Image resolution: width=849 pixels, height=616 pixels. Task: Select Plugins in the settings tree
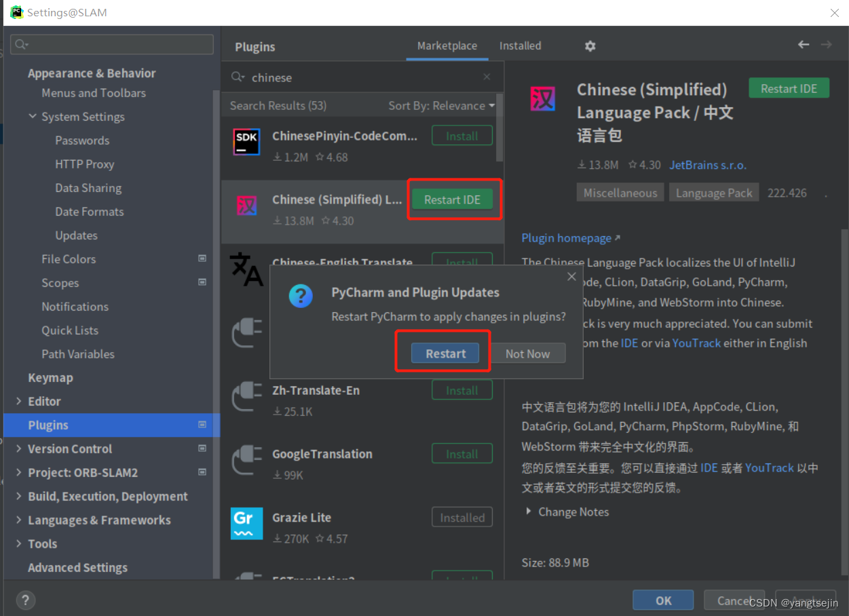click(112, 425)
